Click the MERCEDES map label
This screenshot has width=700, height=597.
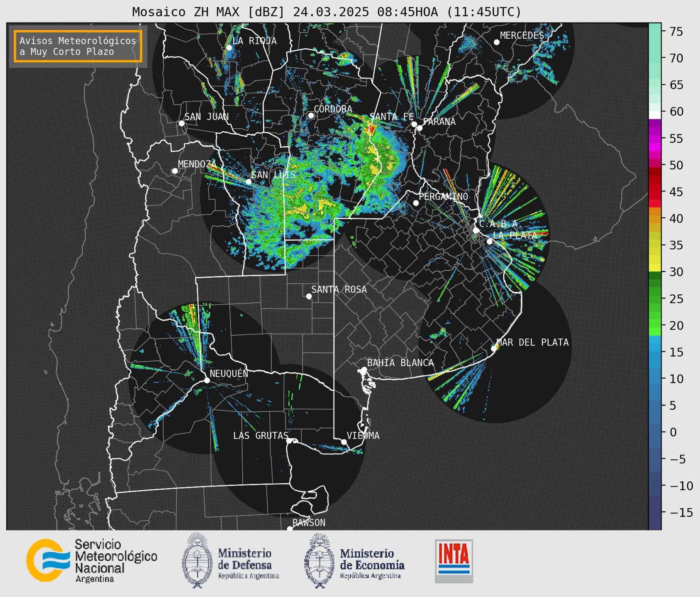tap(522, 36)
